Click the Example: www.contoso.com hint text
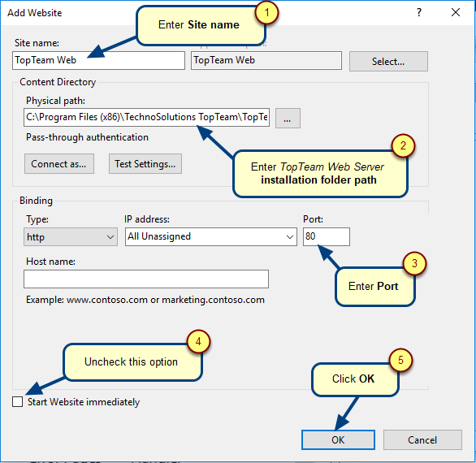 tap(145, 300)
